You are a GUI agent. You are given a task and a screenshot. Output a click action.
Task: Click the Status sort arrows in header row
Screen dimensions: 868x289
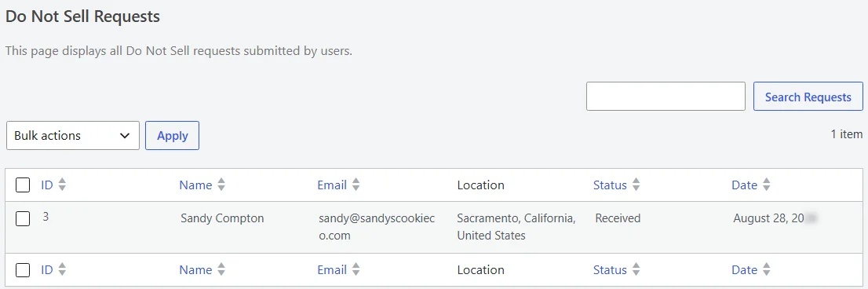pos(636,185)
